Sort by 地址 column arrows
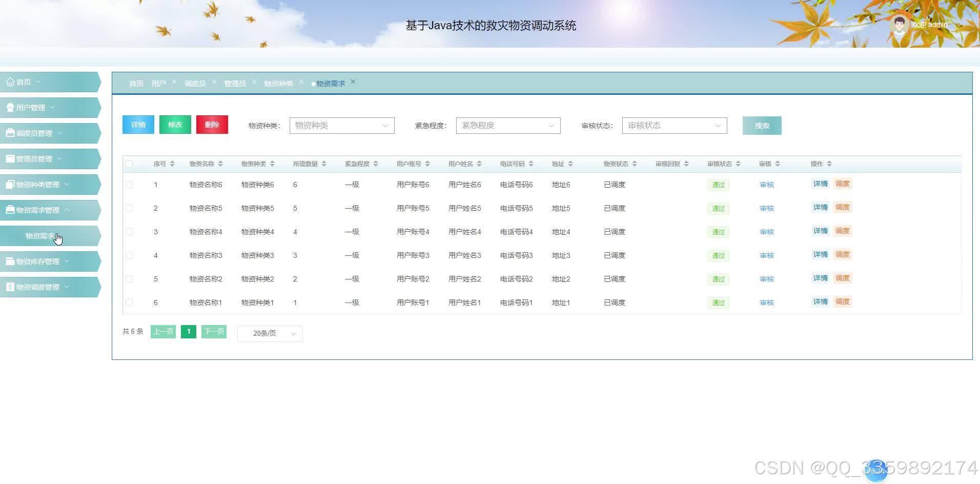The image size is (980, 484). pos(570,164)
